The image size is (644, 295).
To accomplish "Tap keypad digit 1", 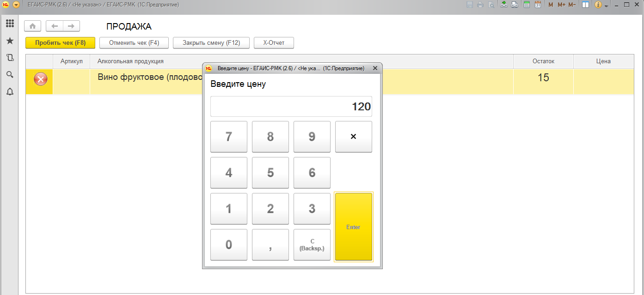I will [229, 209].
